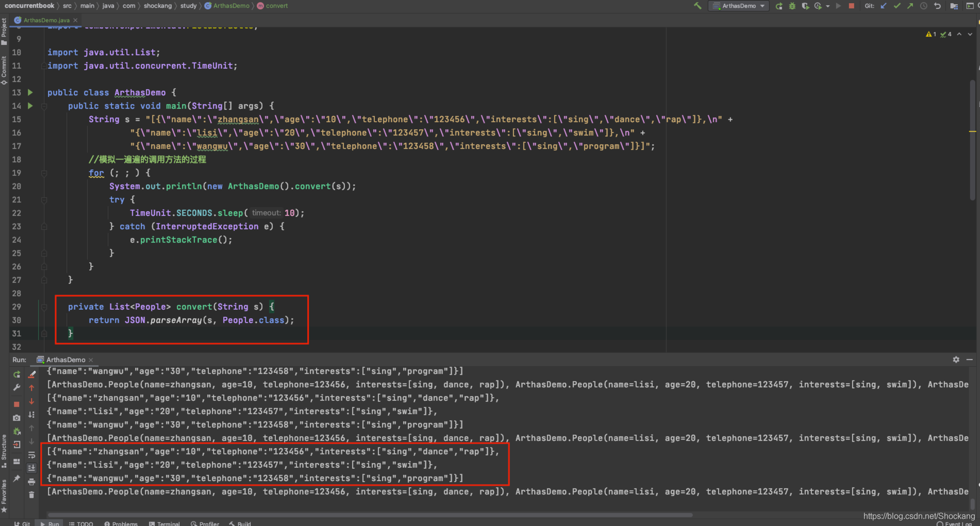Toggle Scroll to End in console
This screenshot has height=526, width=980.
[x=31, y=468]
